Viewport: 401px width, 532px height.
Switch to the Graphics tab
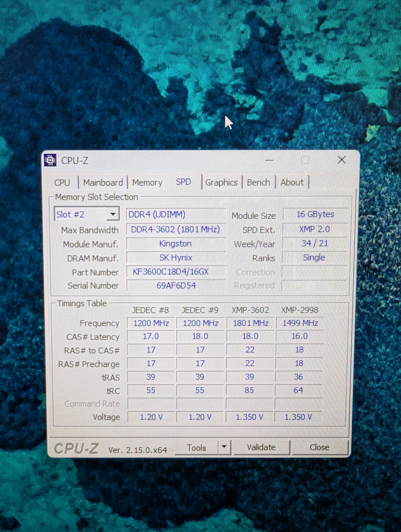(221, 183)
